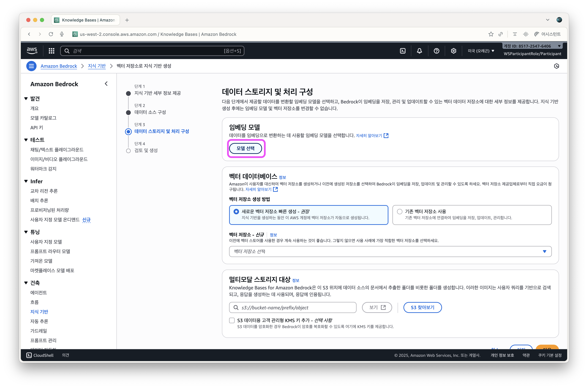The height and width of the screenshot is (388, 588).
Task: Click the hexagon icon at breadcrumb right
Action: [x=556, y=66]
